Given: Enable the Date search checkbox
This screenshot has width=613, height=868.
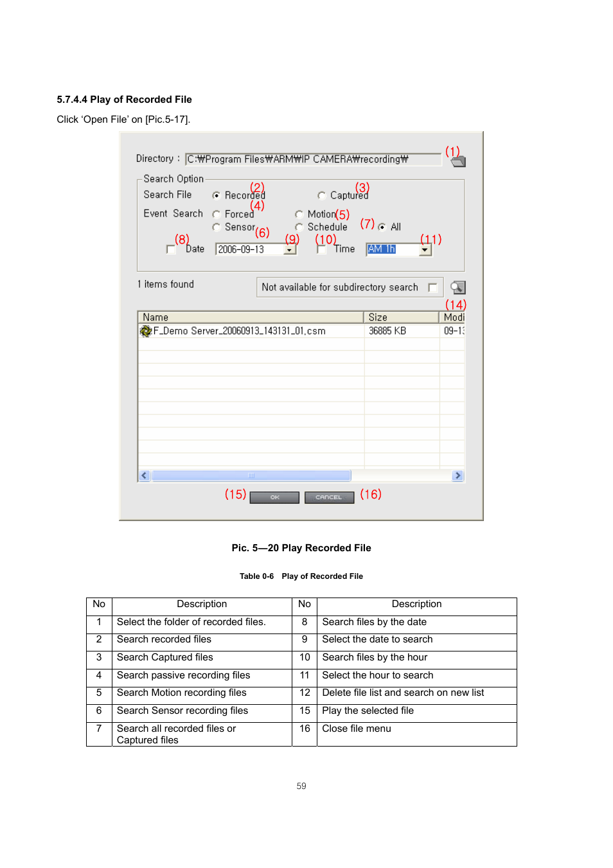Looking at the screenshot, I should coord(171,249).
